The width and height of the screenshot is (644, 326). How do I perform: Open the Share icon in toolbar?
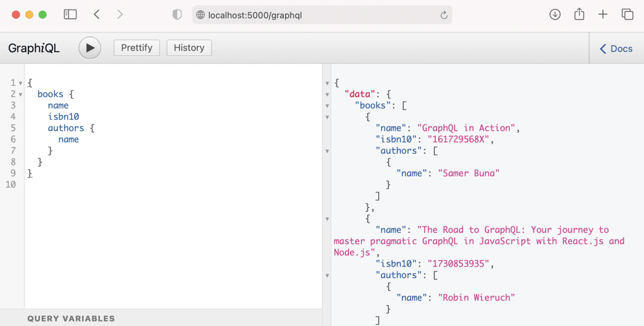point(579,14)
